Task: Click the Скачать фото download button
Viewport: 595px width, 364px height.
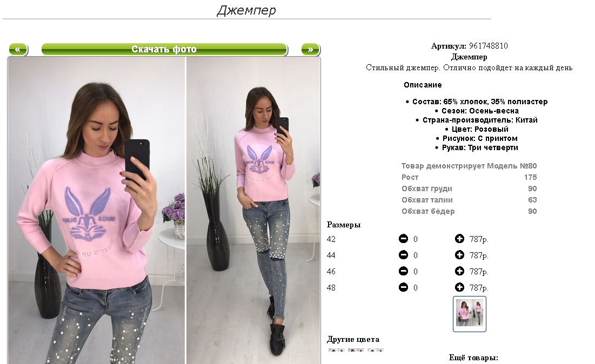Action: (164, 49)
